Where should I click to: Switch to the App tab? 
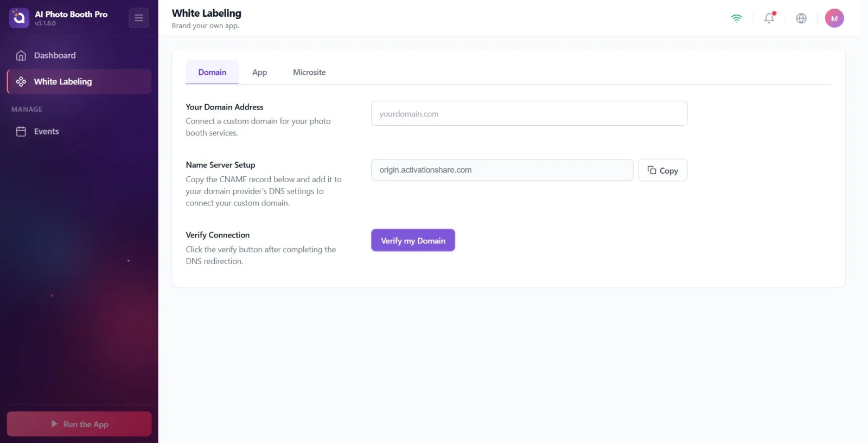pos(259,72)
